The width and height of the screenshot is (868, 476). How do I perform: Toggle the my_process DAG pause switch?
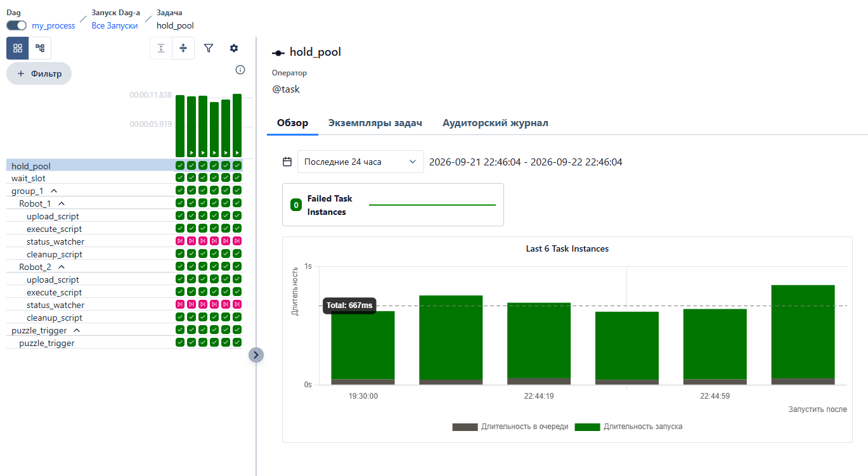click(16, 25)
